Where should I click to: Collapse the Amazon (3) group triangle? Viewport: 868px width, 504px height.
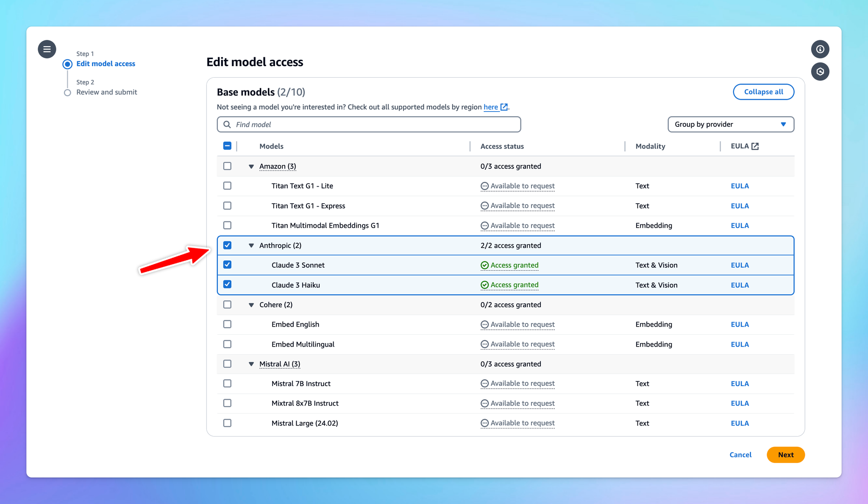(x=251, y=167)
